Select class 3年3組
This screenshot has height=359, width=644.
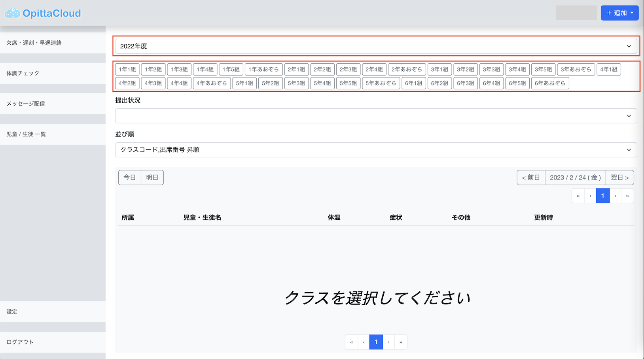491,70
